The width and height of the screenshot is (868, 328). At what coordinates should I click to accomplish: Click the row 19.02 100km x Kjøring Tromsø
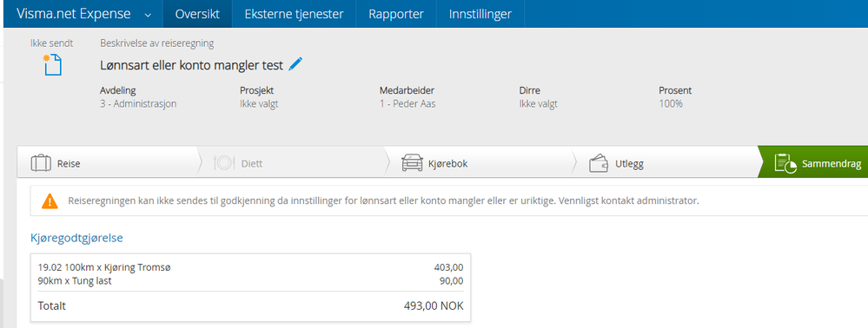point(250,268)
